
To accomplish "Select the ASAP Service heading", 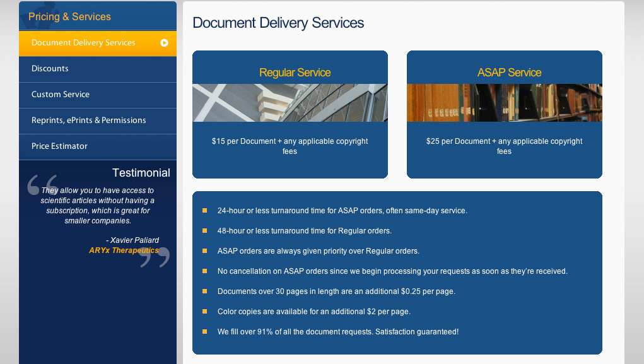I will pos(509,73).
